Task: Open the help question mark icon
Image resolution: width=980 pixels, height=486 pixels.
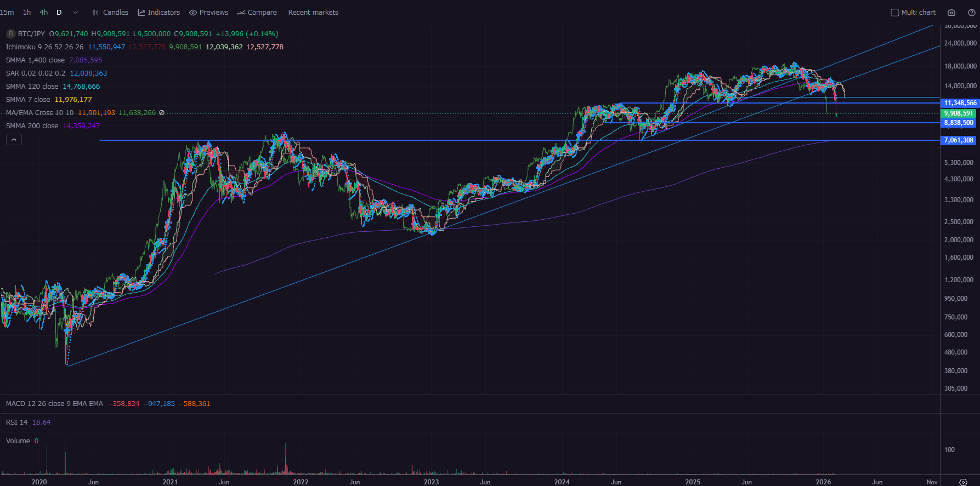Action: tap(971, 13)
